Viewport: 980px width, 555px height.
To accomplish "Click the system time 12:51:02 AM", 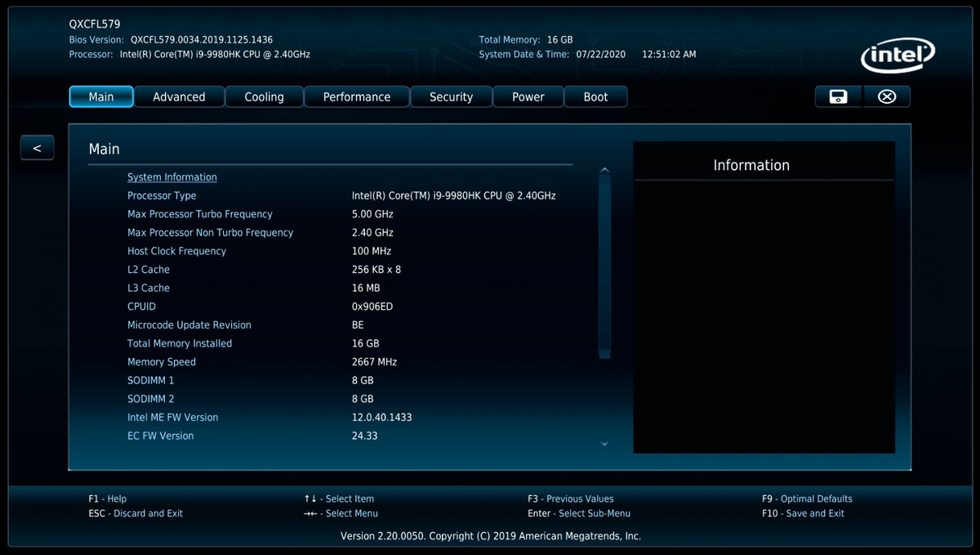I will [x=669, y=54].
